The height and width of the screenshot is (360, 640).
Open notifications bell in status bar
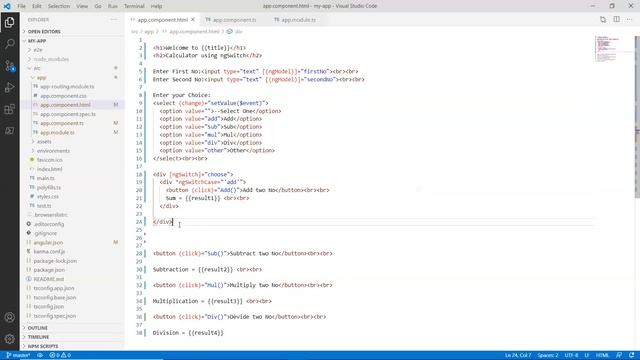pyautogui.click(x=632, y=355)
